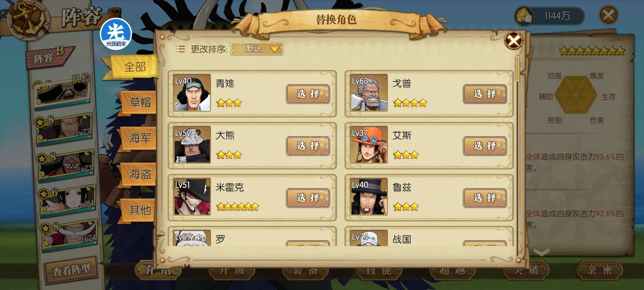Open the 默认 sort order dropdown
The width and height of the screenshot is (644, 290).
click(x=256, y=49)
